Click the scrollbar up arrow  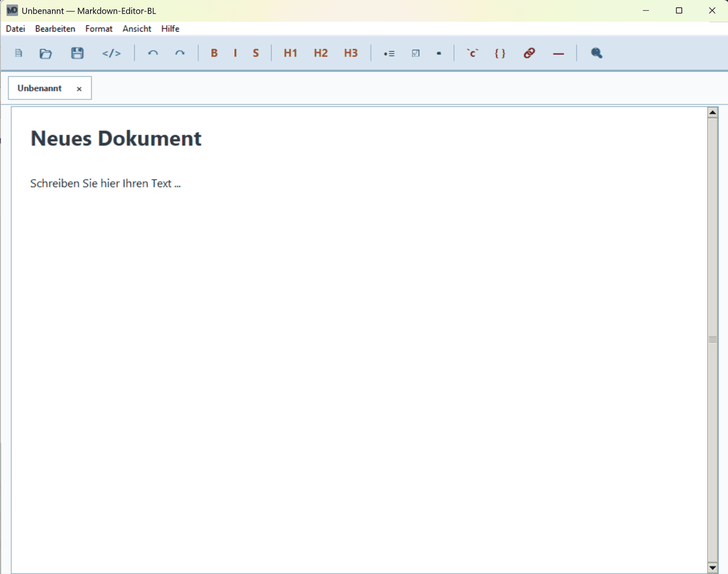click(713, 112)
